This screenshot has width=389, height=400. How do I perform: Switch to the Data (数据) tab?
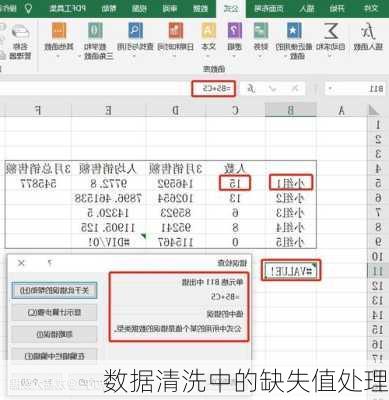click(x=201, y=8)
